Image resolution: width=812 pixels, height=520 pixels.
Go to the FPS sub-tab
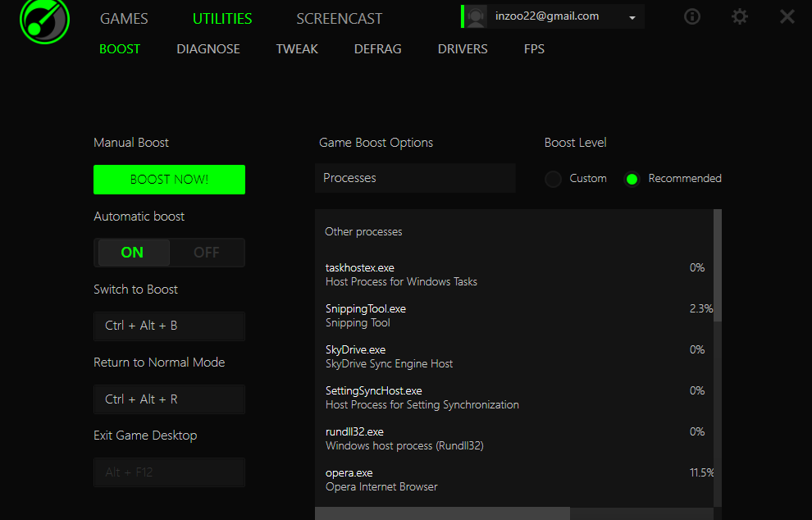click(x=534, y=48)
